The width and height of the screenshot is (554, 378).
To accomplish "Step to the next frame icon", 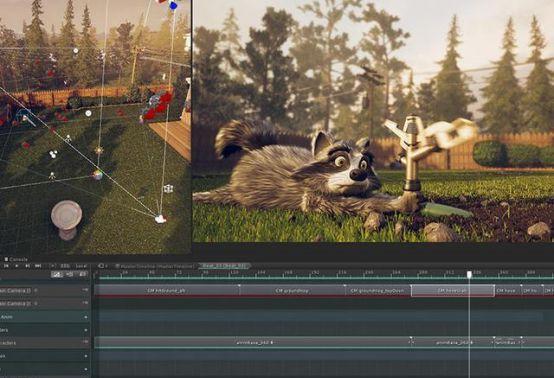I will click(27, 266).
